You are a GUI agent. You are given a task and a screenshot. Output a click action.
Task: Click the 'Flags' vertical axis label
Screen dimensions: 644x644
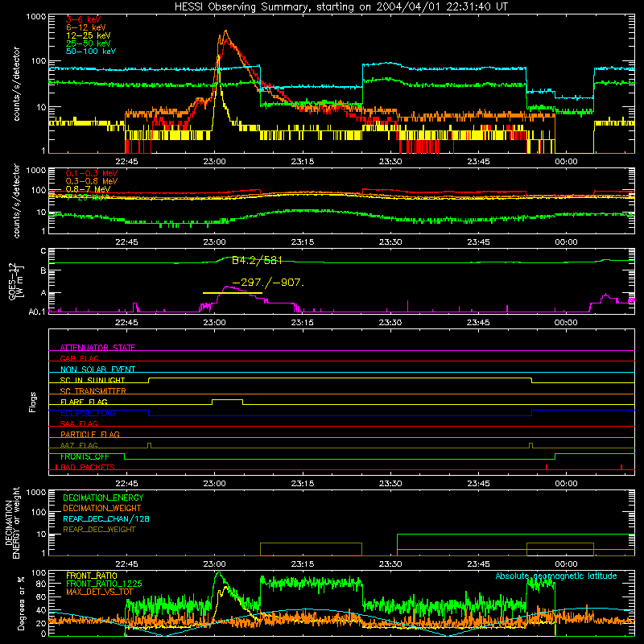tap(32, 402)
